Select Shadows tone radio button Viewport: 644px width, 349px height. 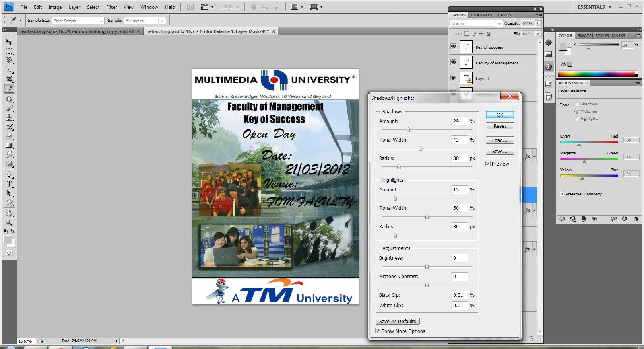pyautogui.click(x=577, y=104)
